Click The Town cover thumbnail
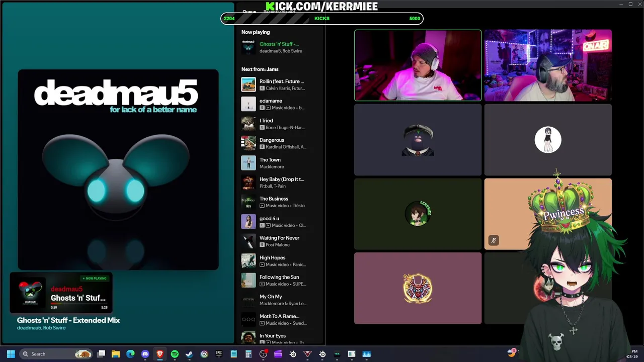The height and width of the screenshot is (362, 644). click(x=249, y=163)
